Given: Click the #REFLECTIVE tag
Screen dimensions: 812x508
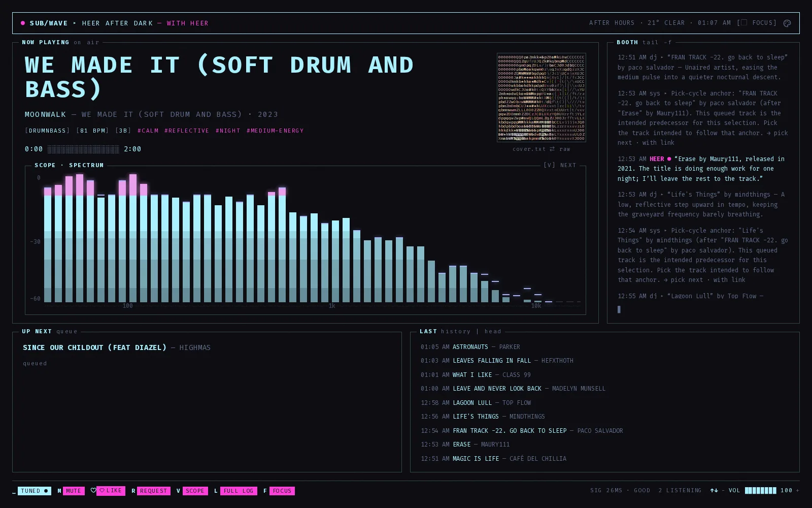Looking at the screenshot, I should 187,131.
